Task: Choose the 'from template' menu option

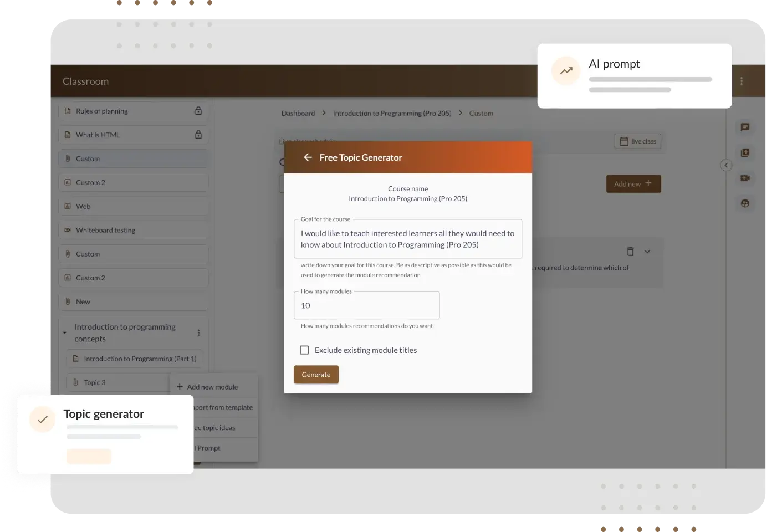Action: tap(223, 407)
